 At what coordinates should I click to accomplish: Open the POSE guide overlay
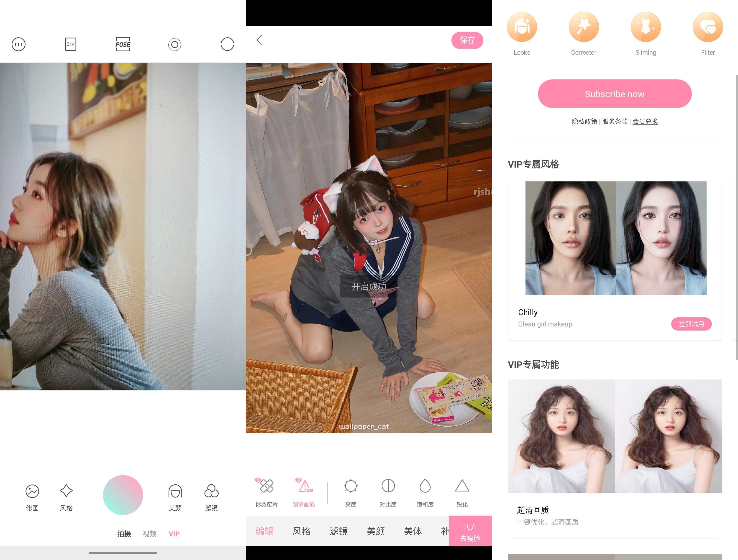click(123, 44)
